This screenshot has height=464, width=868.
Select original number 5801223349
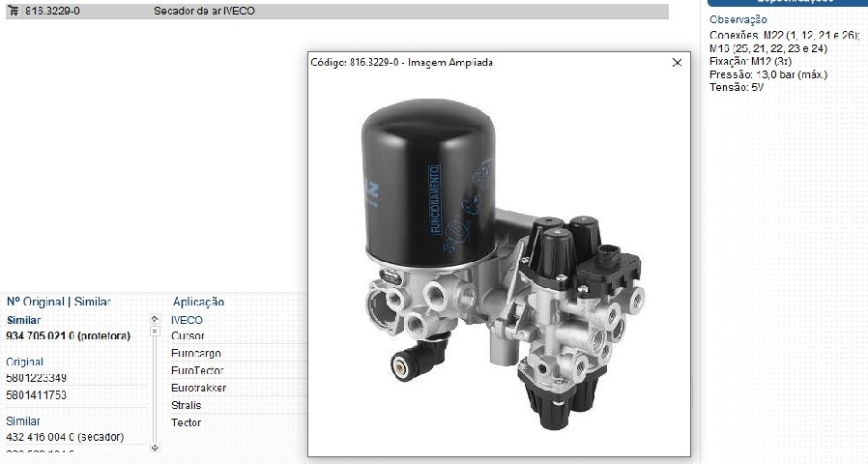click(37, 377)
